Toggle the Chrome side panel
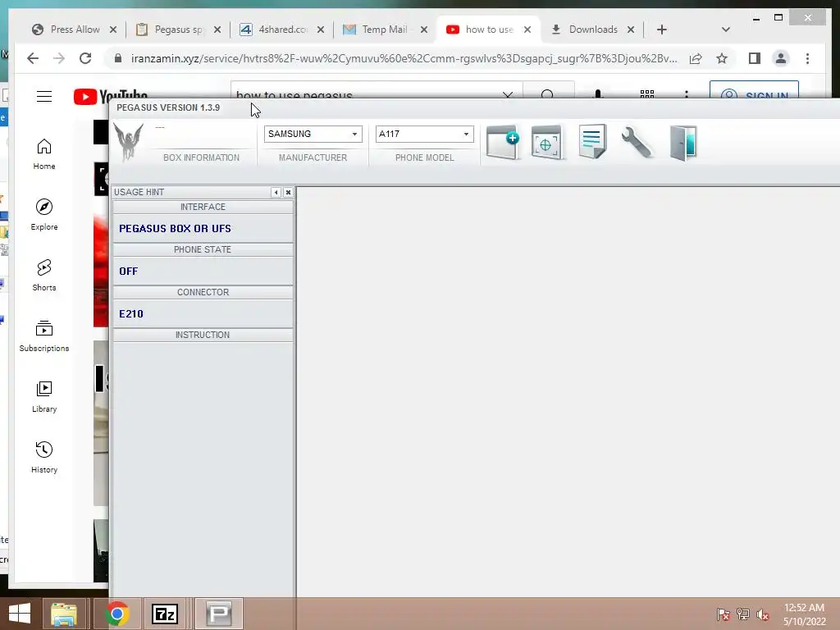This screenshot has height=630, width=840. [755, 58]
